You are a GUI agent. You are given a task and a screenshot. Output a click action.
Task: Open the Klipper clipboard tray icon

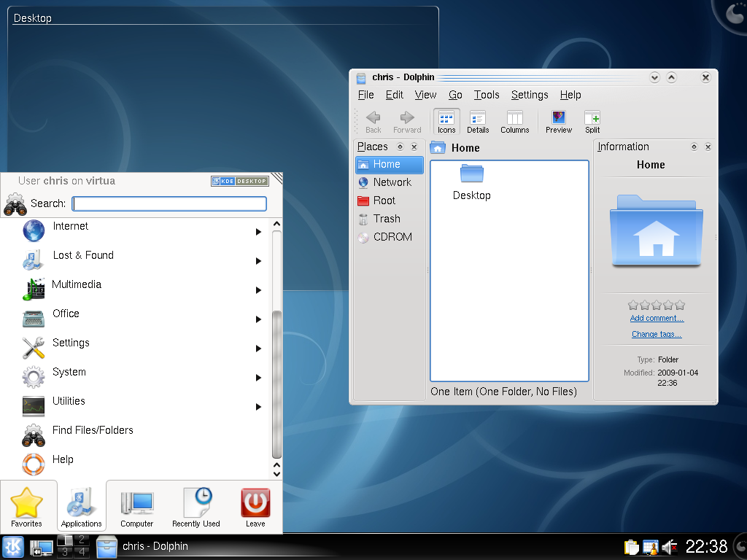[631, 547]
